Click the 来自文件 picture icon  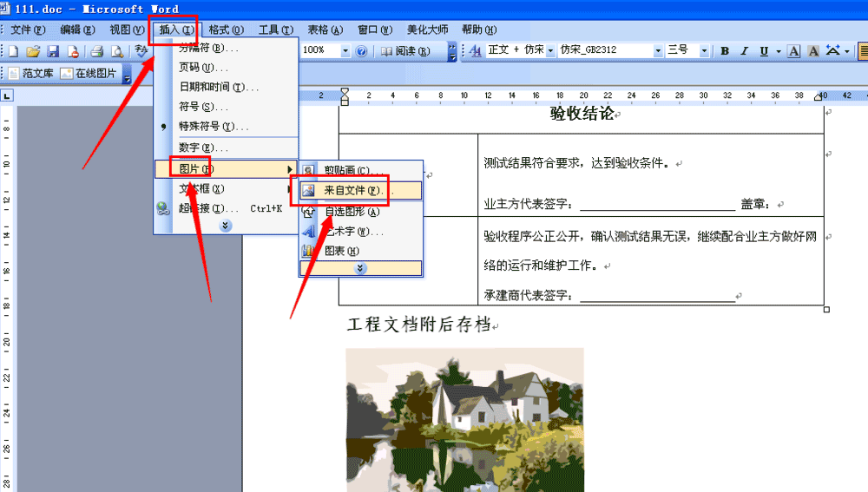pos(308,190)
